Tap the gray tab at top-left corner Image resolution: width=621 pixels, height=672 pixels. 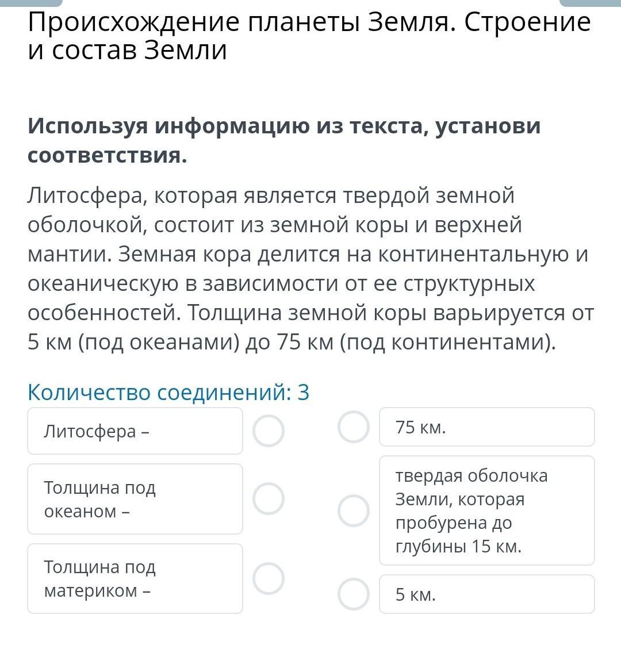(x=31, y=3)
